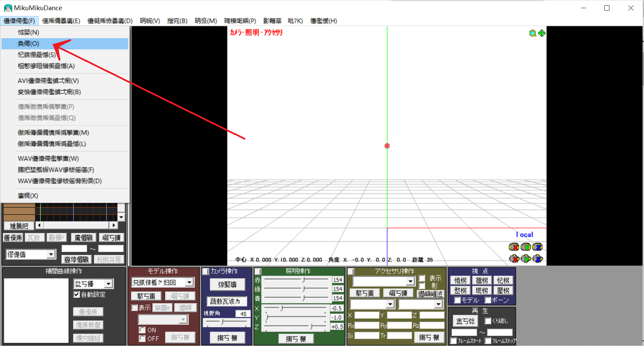
Task: Enable the モデル checkbox in 視点 panel
Action: 457,300
